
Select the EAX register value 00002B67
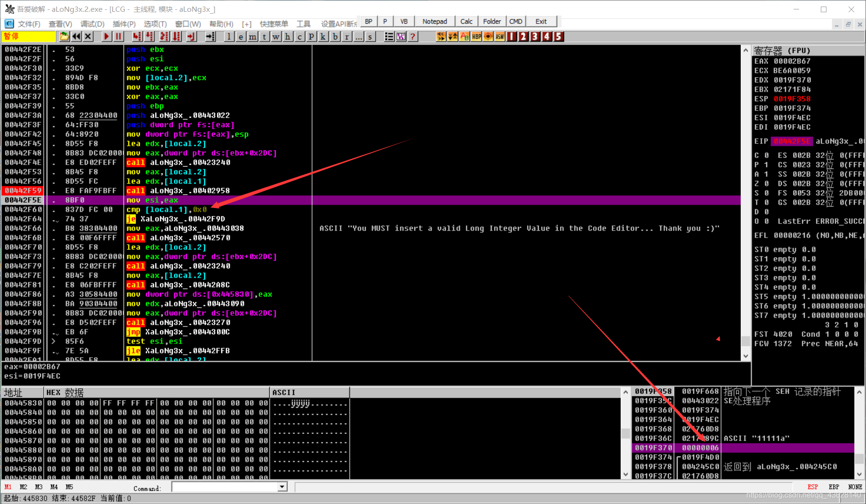pos(792,61)
